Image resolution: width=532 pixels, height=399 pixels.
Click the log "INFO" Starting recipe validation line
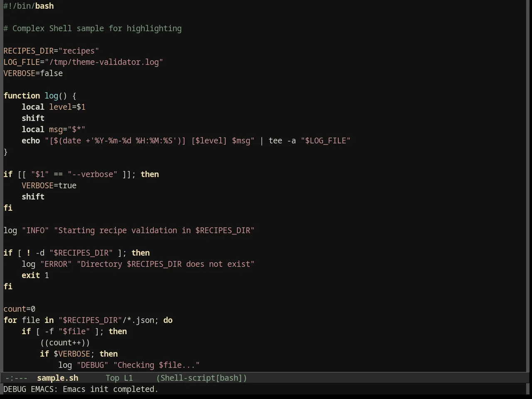click(x=129, y=230)
